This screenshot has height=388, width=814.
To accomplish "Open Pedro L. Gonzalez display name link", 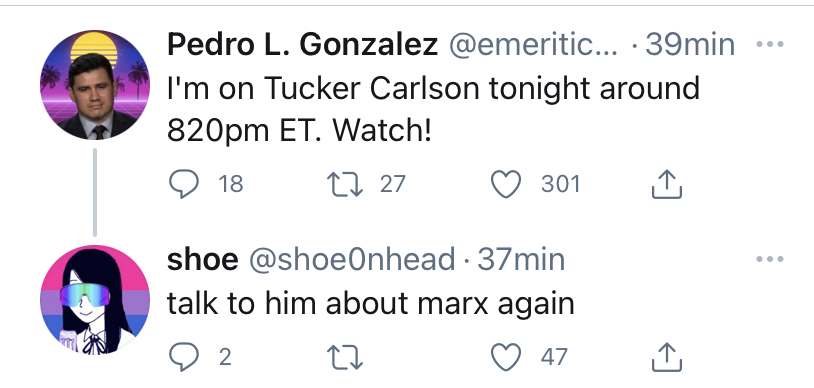I will click(303, 45).
